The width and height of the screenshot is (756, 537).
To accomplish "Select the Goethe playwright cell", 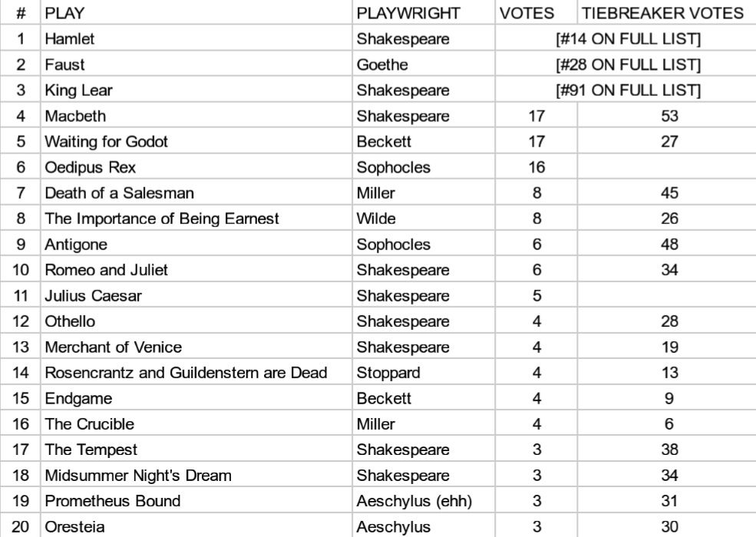I will coord(382,64).
